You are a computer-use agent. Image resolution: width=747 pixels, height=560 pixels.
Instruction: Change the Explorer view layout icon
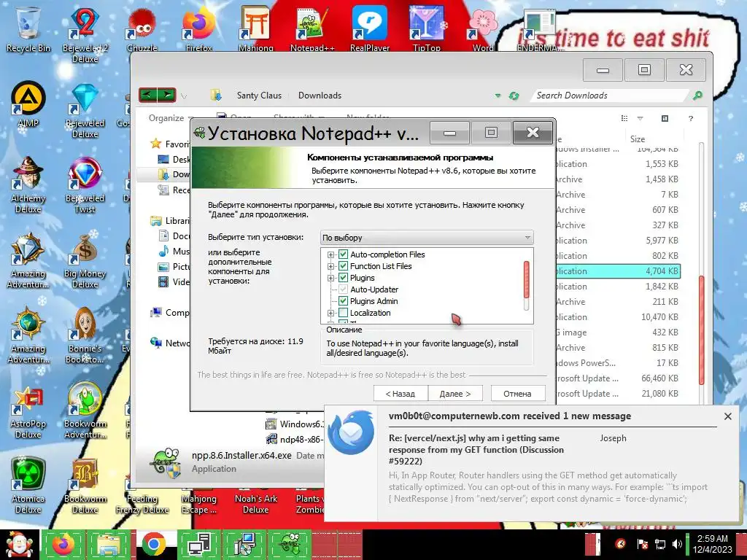[x=624, y=118]
